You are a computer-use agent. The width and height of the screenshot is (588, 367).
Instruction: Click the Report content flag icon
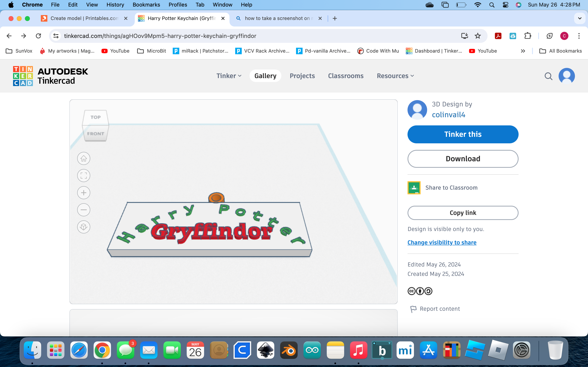[413, 309]
